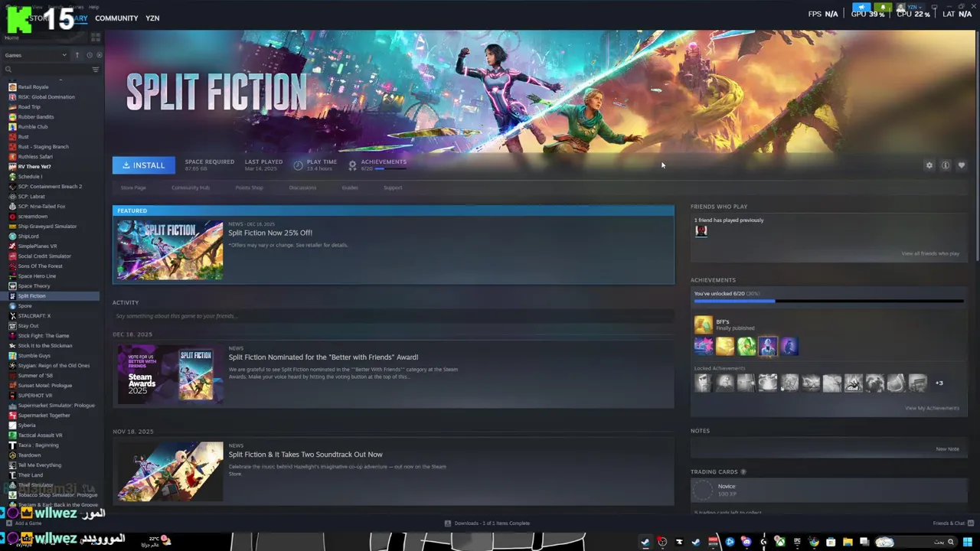Open highlighted fourth unlocked achievement icon
The image size is (980, 551).
pos(768,347)
